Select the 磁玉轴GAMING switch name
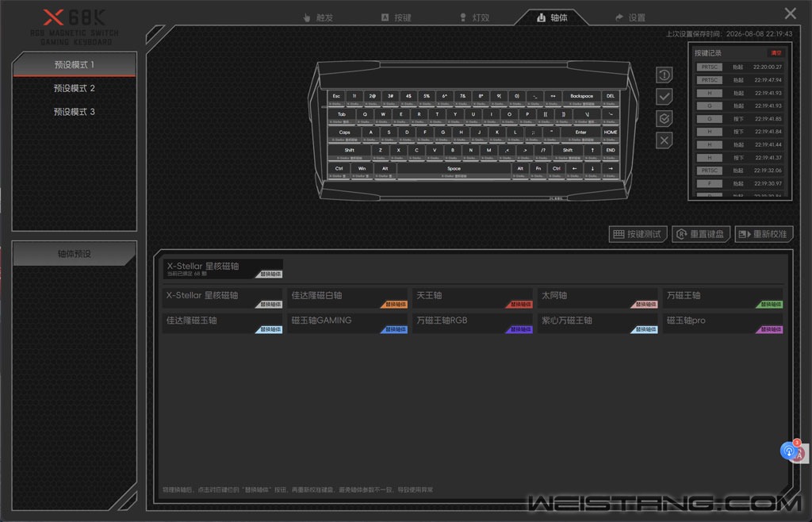812x522 pixels. [321, 320]
